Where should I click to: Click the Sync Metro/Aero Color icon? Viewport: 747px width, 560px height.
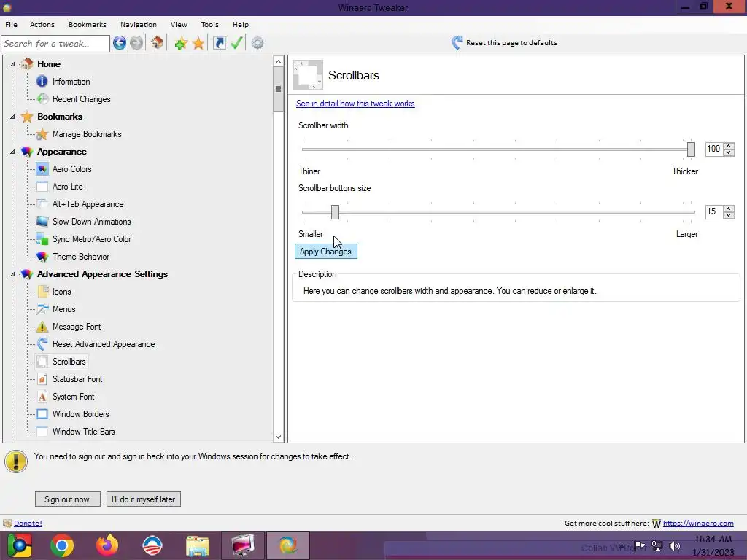pyautogui.click(x=42, y=239)
